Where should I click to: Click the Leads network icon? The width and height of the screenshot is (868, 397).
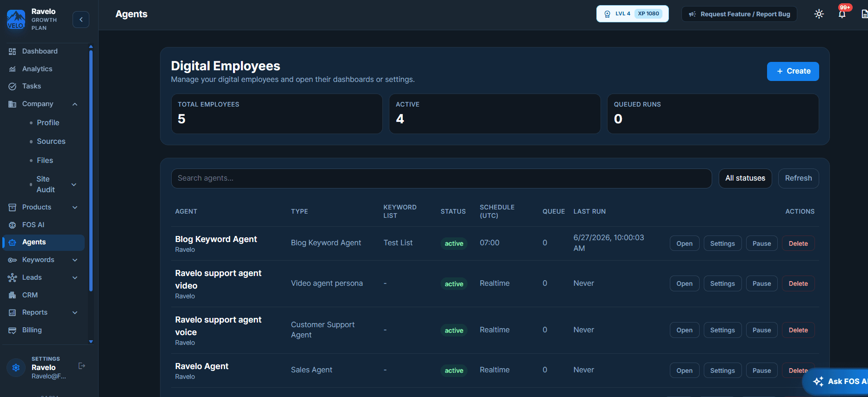(x=13, y=278)
